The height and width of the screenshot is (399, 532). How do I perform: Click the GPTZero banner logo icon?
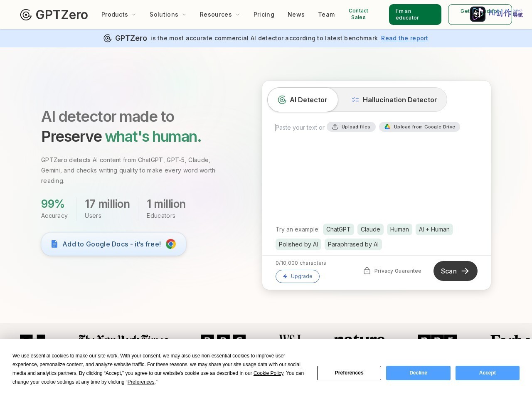(108, 38)
